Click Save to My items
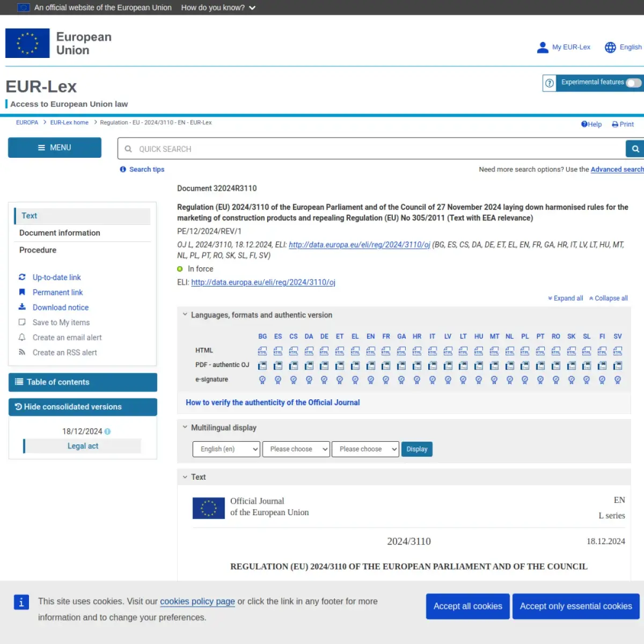The height and width of the screenshot is (644, 644). [61, 323]
